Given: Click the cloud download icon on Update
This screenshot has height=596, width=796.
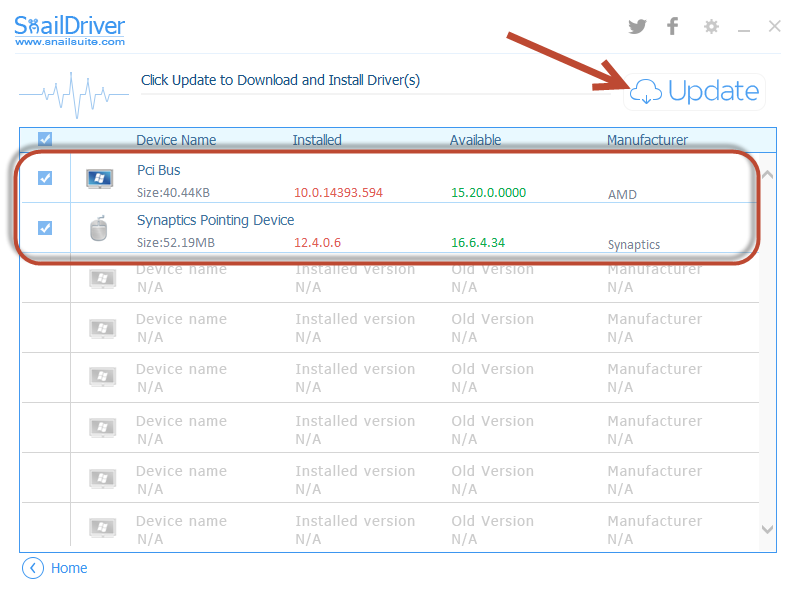Looking at the screenshot, I should click(x=645, y=92).
